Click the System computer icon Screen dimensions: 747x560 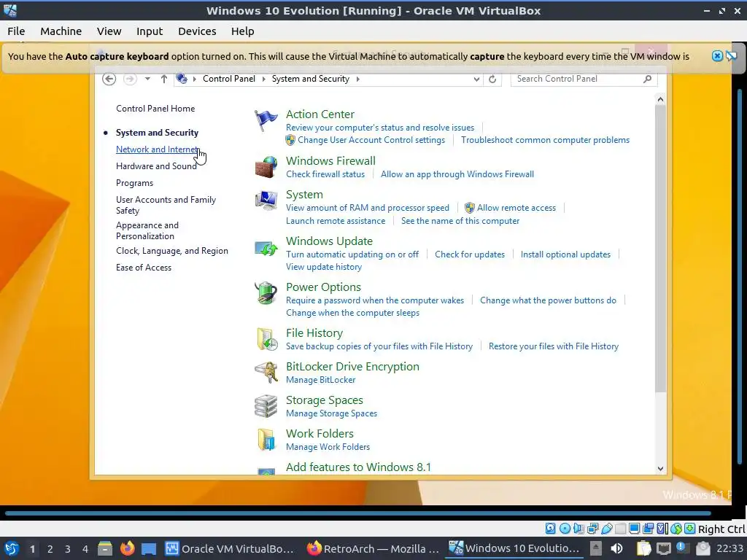[266, 201]
